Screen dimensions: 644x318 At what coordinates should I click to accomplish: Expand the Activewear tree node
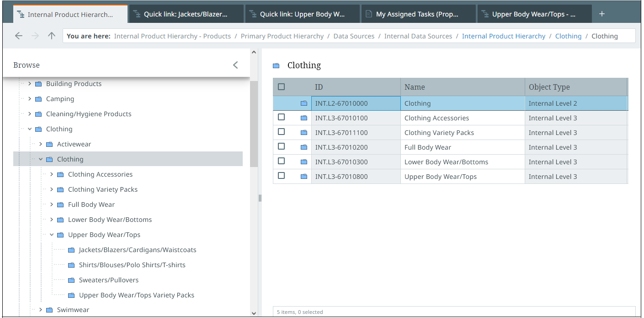(41, 144)
